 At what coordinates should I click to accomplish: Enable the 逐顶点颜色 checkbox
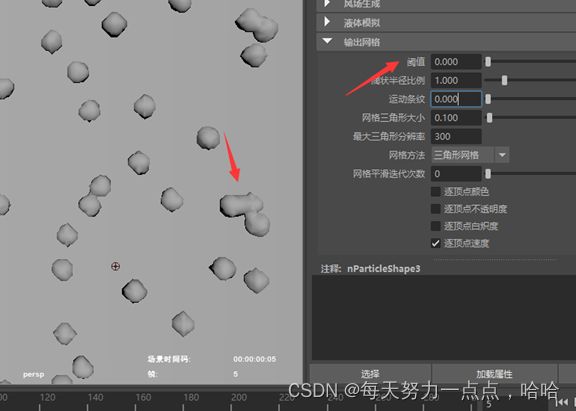tap(436, 191)
